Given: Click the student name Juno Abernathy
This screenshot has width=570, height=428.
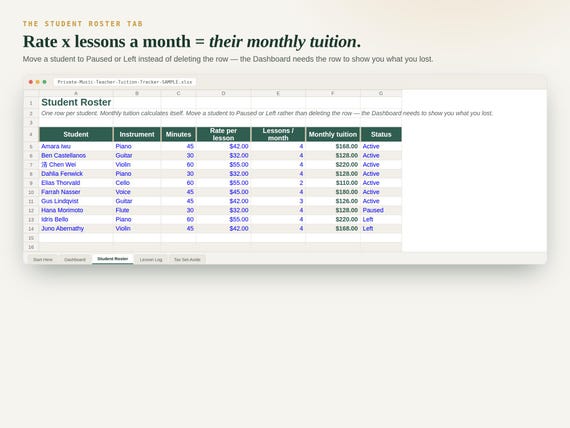Looking at the screenshot, I should (63, 228).
